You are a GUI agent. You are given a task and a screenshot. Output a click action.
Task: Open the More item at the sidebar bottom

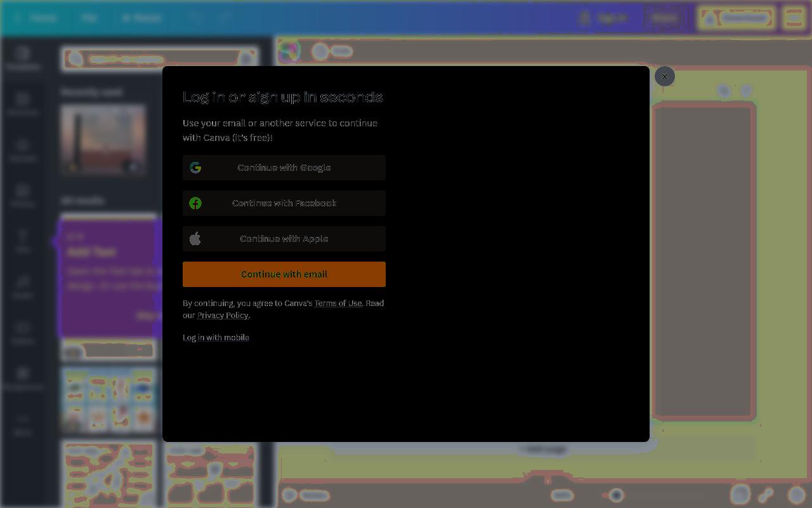pyautogui.click(x=23, y=424)
